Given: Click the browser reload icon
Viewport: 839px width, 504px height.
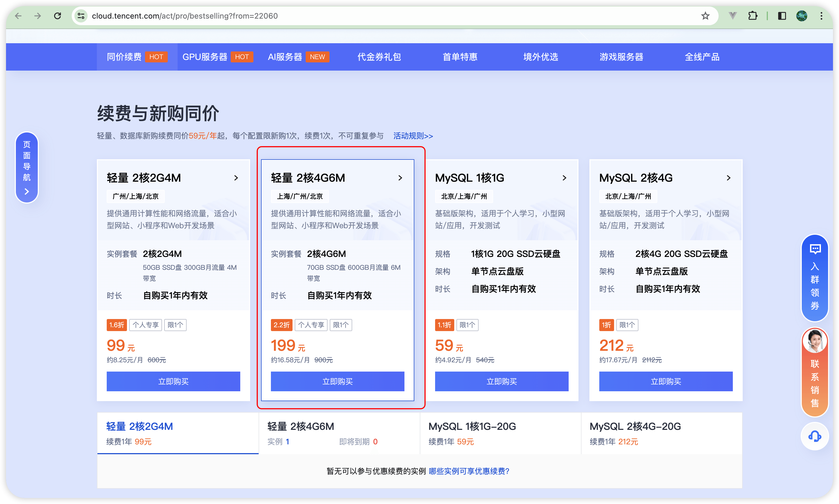Looking at the screenshot, I should (x=58, y=16).
